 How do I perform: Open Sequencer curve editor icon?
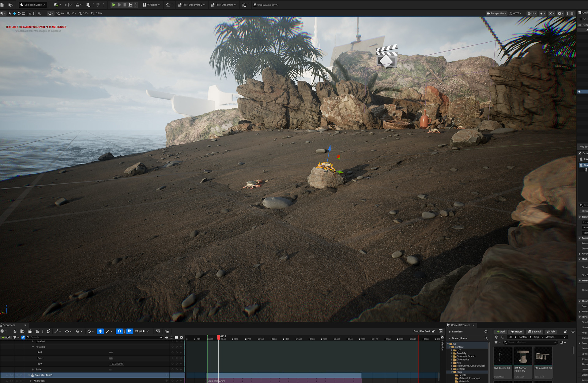tap(158, 331)
